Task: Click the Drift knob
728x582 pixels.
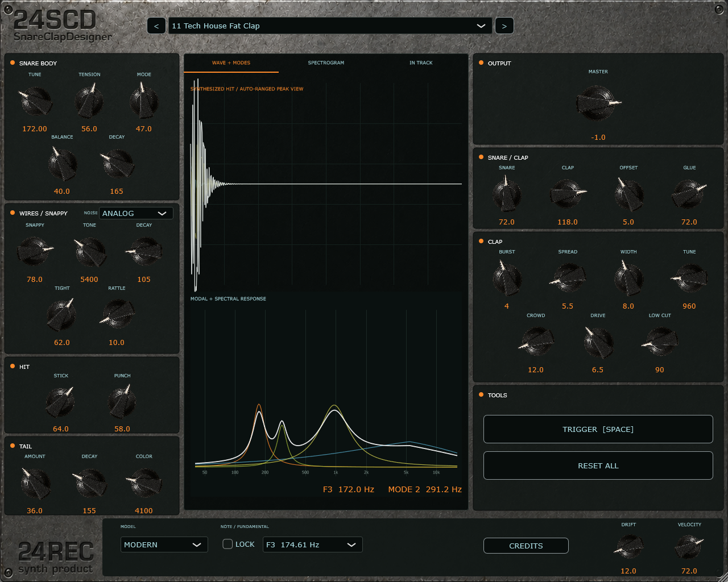Action: pyautogui.click(x=628, y=547)
